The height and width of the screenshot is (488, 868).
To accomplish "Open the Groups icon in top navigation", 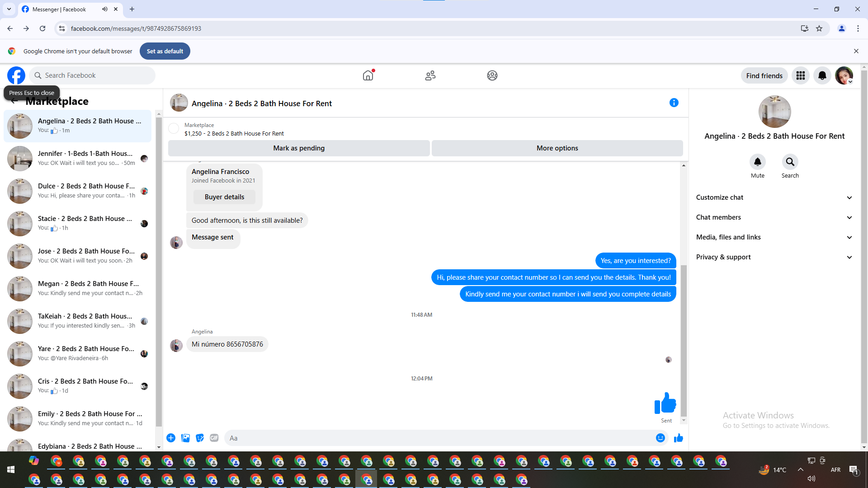I will (x=492, y=75).
